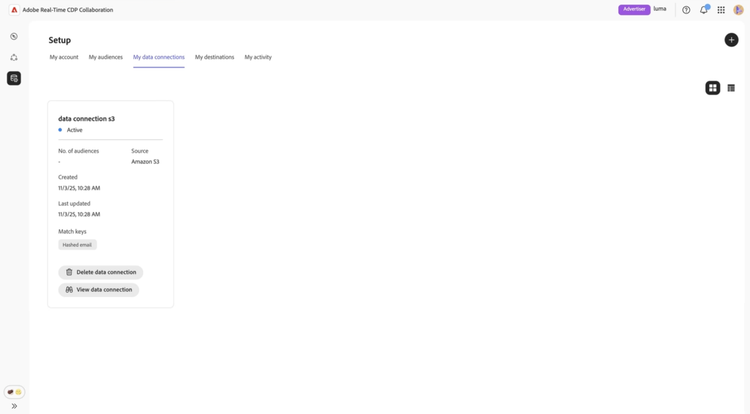Click the Active status label
Viewport: 750px width, 414px height.
[x=75, y=130]
